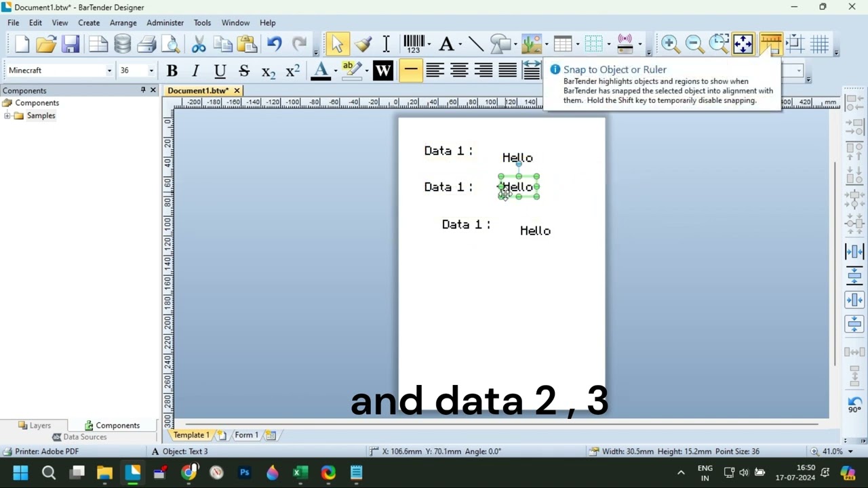Click the font color A swatch
The image size is (868, 488).
pos(321,70)
